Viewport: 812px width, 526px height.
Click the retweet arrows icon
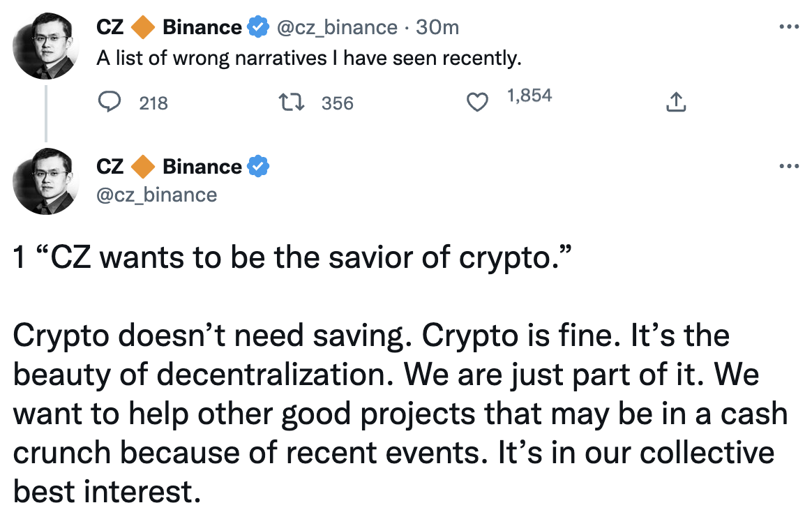[292, 102]
